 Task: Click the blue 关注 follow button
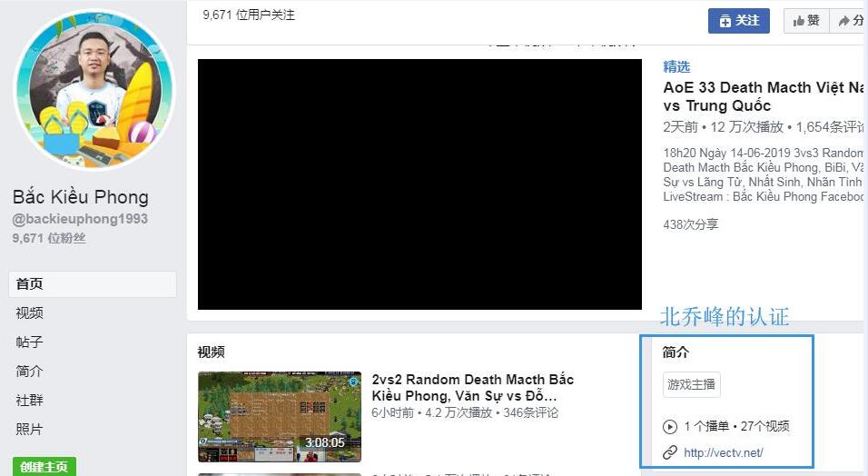pos(738,21)
